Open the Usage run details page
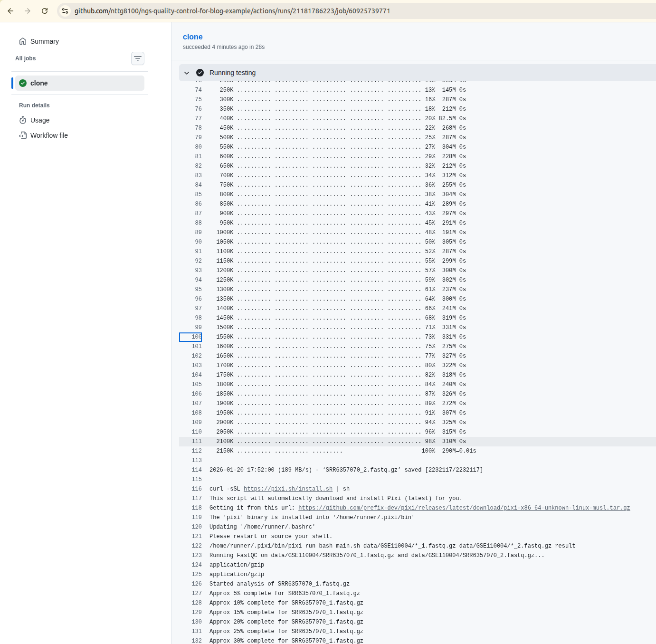The width and height of the screenshot is (656, 644). click(x=40, y=120)
